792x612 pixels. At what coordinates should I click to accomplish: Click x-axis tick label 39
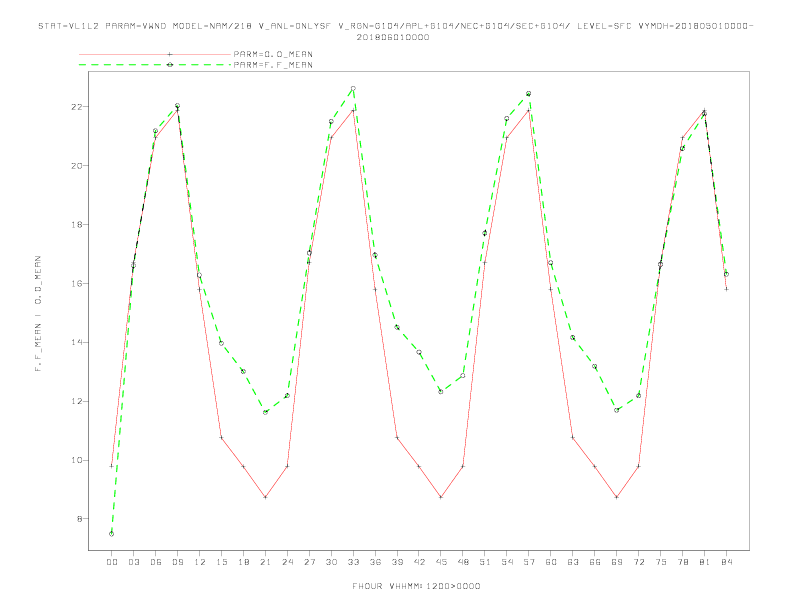pos(397,562)
